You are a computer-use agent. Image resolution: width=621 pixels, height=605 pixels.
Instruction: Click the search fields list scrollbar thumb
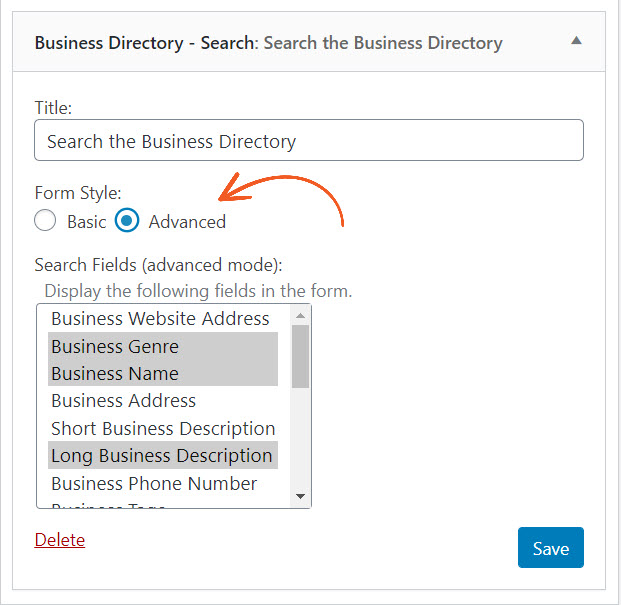click(x=301, y=356)
